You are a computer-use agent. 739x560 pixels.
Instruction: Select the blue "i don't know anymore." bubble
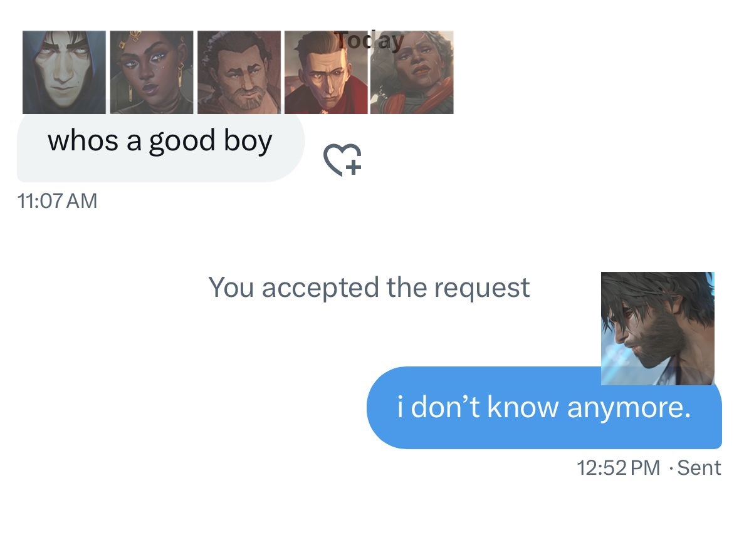pos(543,408)
